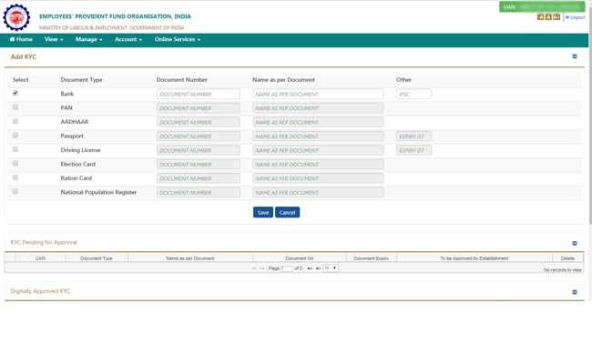Screen dimensions: 592x364
Task: Click the normal font size A icon
Action: tap(547, 17)
